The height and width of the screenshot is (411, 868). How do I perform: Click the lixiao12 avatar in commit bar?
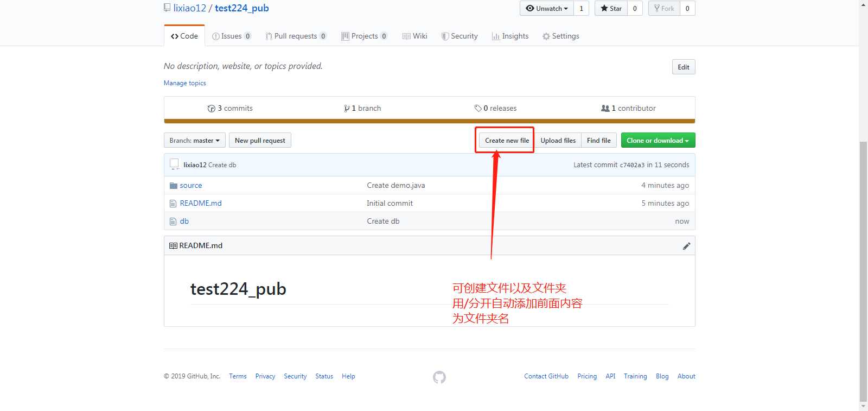point(174,164)
